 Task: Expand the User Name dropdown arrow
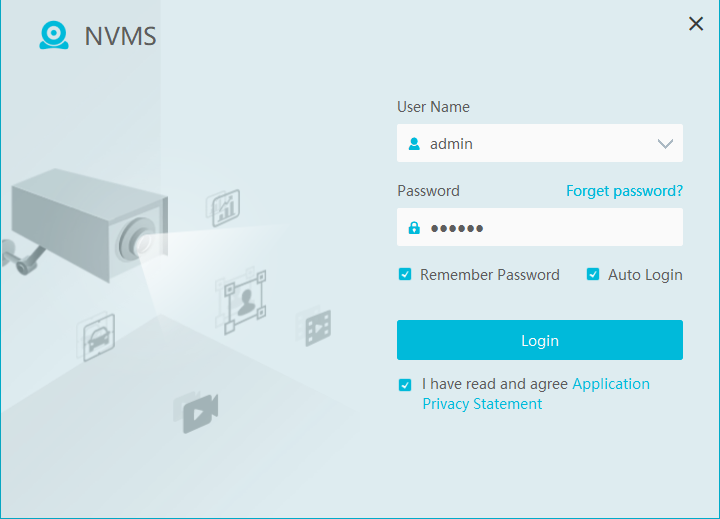point(665,144)
